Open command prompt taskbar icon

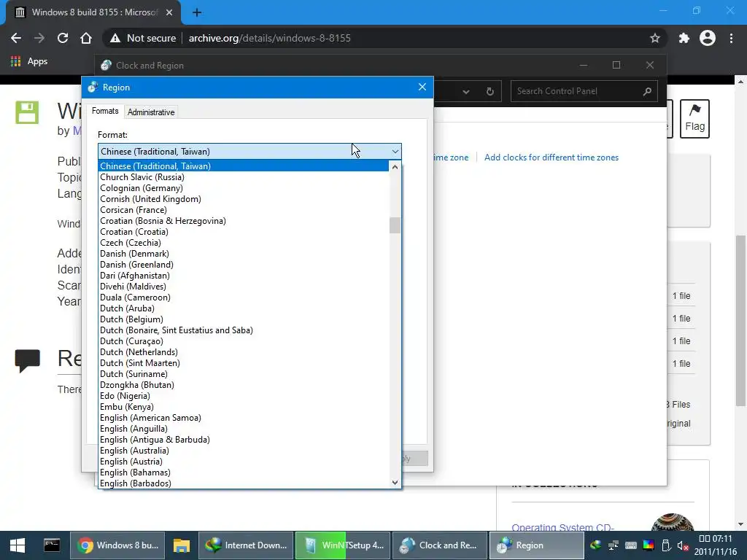[x=52, y=545]
